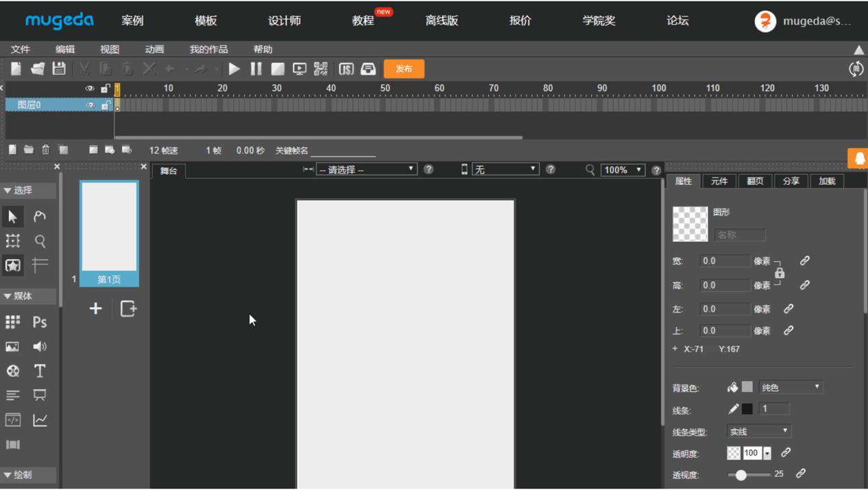Image resolution: width=868 pixels, height=490 pixels.
Task: Open the 动画 menu
Action: click(x=154, y=49)
